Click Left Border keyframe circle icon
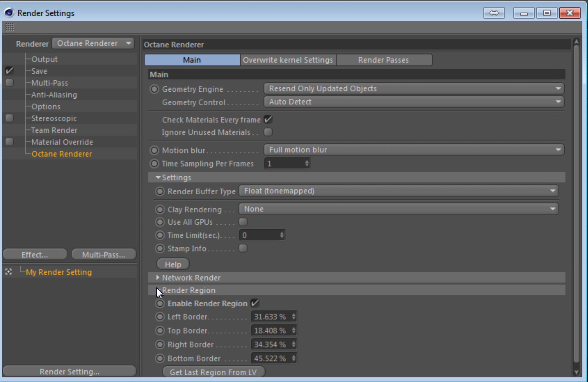The height and width of the screenshot is (382, 588). [160, 317]
